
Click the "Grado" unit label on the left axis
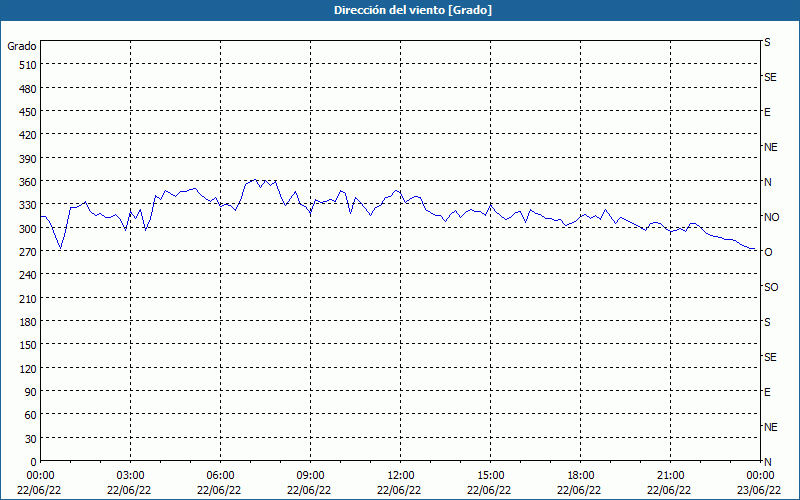pyautogui.click(x=22, y=46)
